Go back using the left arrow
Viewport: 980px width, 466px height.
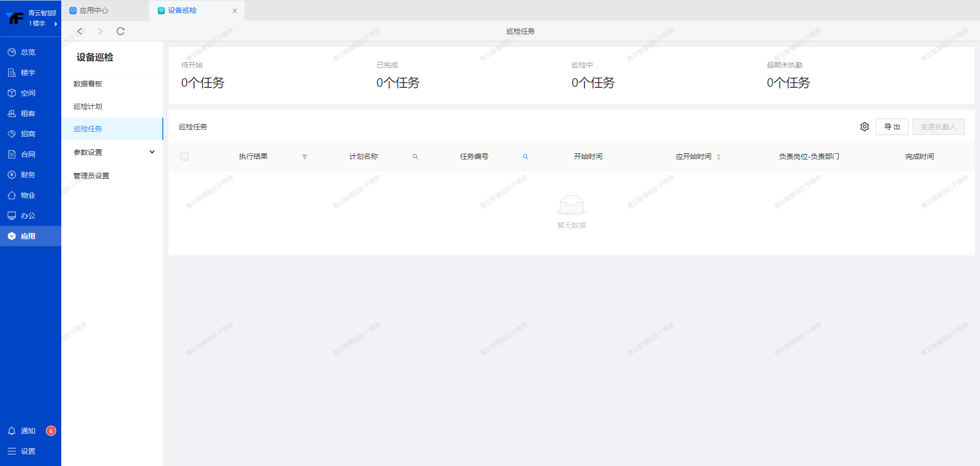(80, 31)
